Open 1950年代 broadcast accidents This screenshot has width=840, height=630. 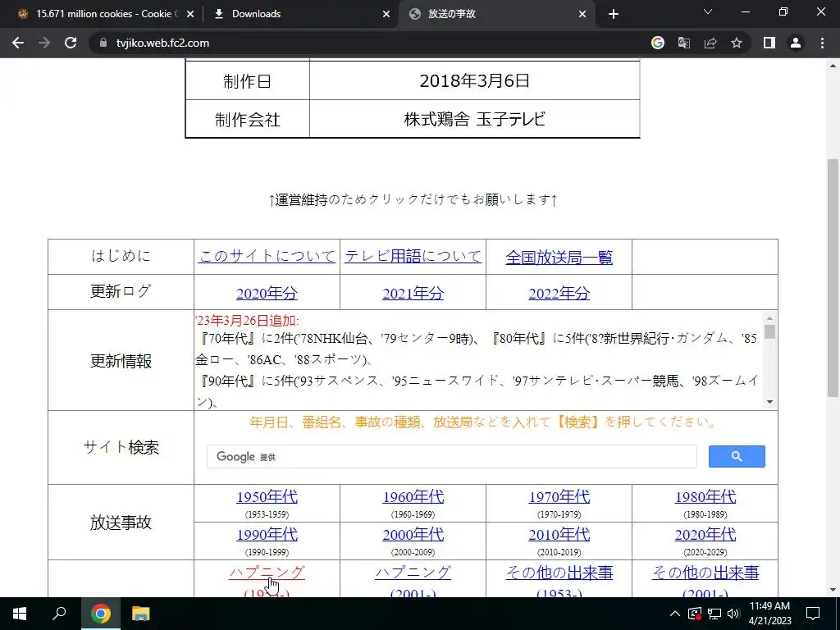pos(267,496)
